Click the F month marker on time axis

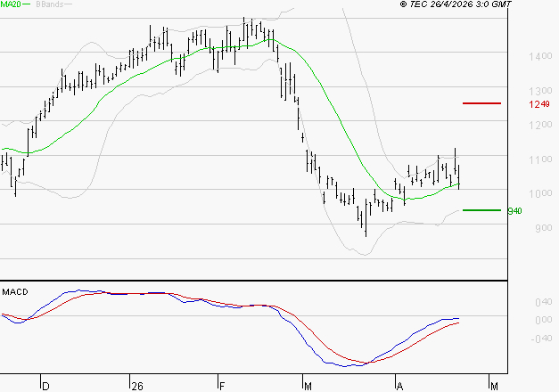pos(222,387)
